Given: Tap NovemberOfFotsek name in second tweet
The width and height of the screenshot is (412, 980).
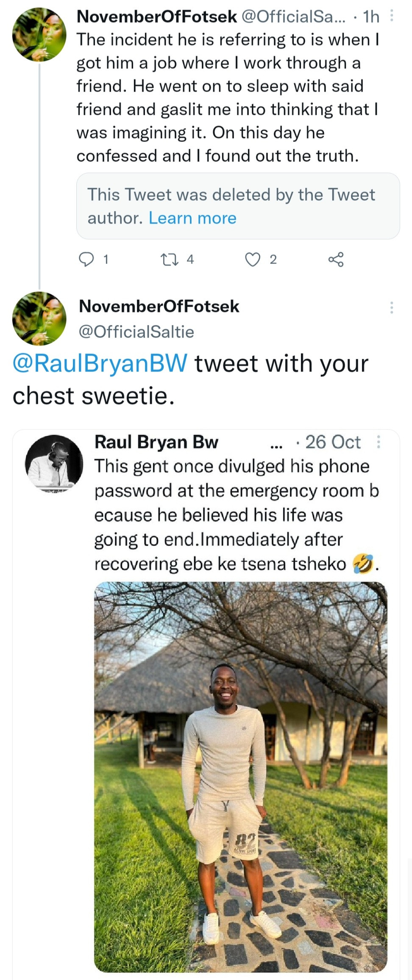Looking at the screenshot, I should point(159,306).
